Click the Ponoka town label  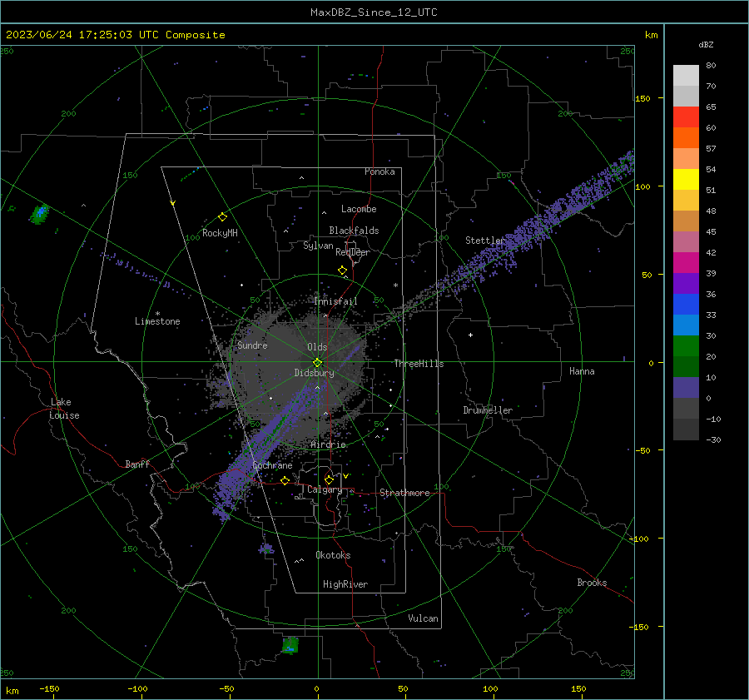click(x=379, y=171)
